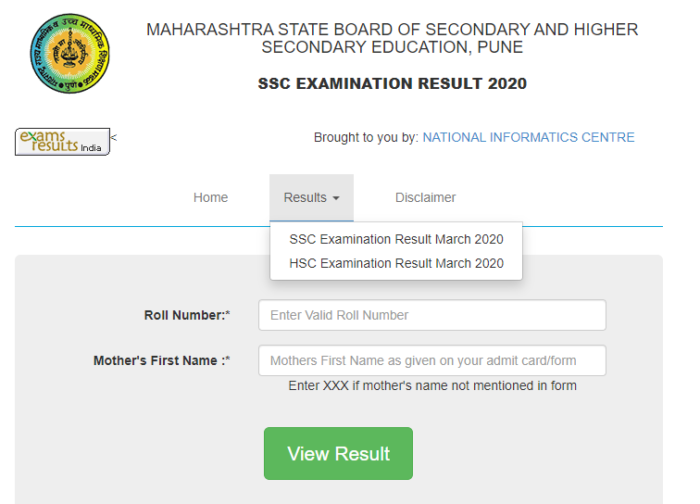Screen dimensions: 700x504
Task: Click the green View Result button
Action: 338,454
